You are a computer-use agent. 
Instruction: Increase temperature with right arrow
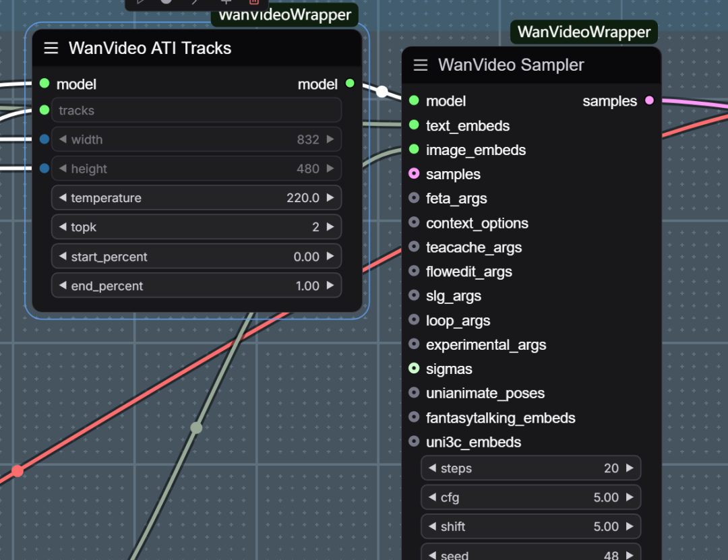click(x=330, y=197)
